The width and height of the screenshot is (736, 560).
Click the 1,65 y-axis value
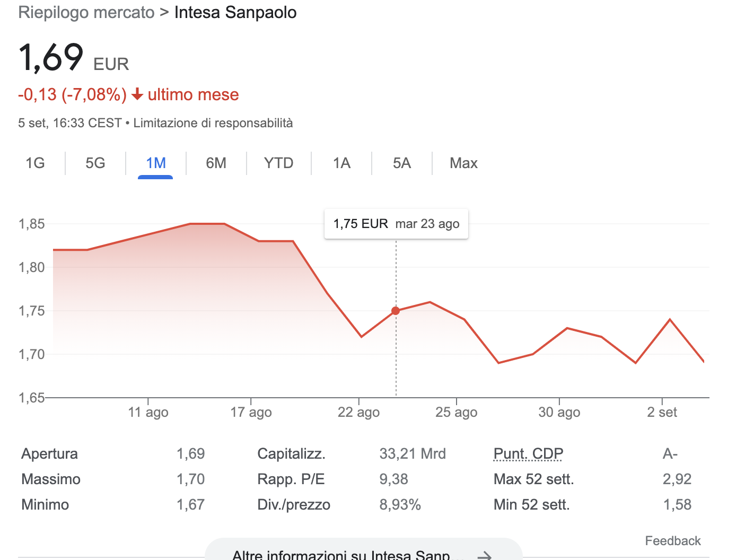(32, 398)
